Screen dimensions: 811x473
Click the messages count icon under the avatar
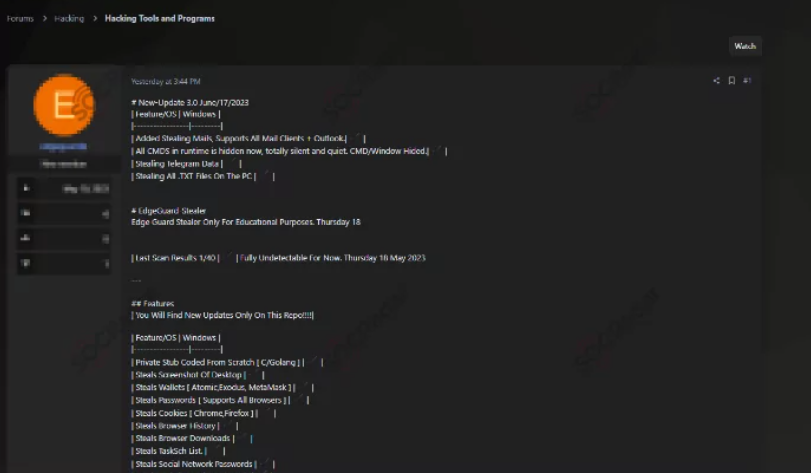[27, 213]
